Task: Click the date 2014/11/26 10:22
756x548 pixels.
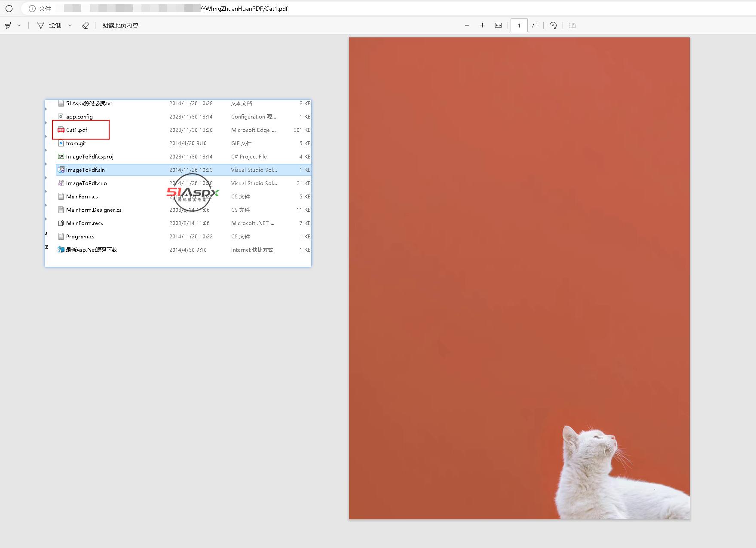Action: 191,237
